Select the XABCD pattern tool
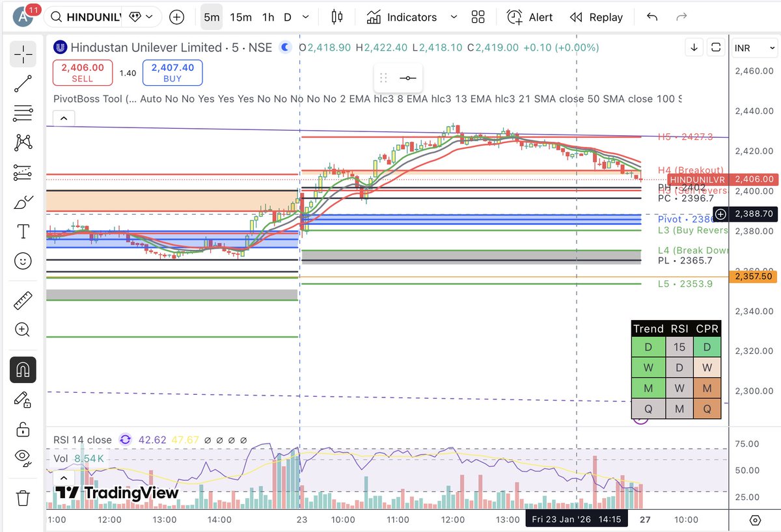This screenshot has width=781, height=532. tap(23, 142)
